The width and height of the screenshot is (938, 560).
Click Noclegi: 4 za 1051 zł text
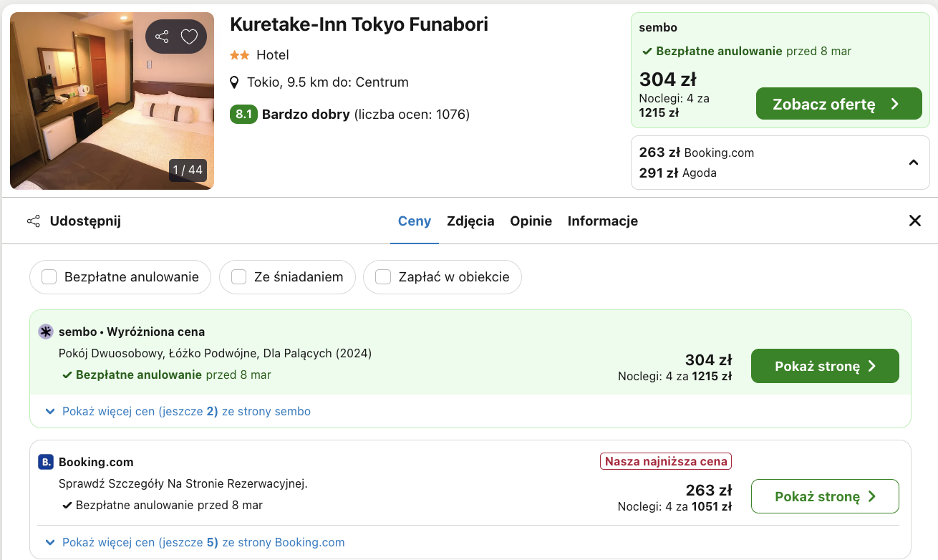[x=675, y=506]
